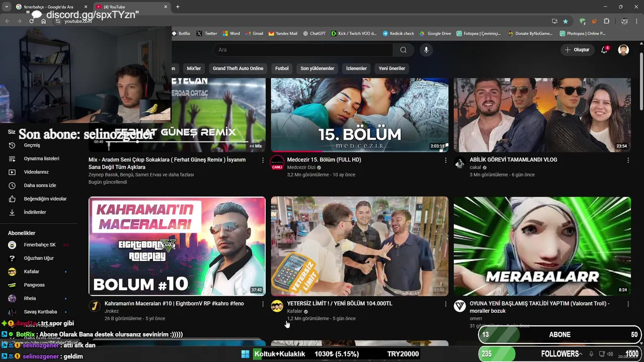Open a new tab with the plus button
The width and height of the screenshot is (644, 362).
tap(178, 7)
